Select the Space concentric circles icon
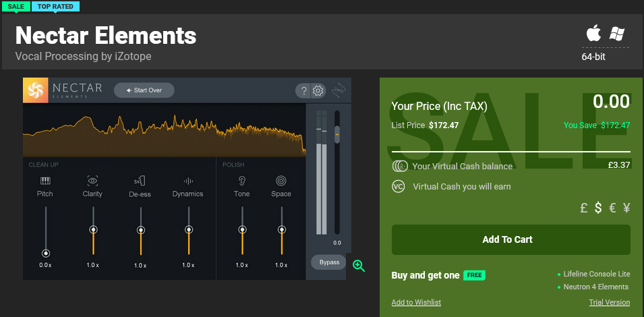This screenshot has width=644, height=317. tap(281, 181)
